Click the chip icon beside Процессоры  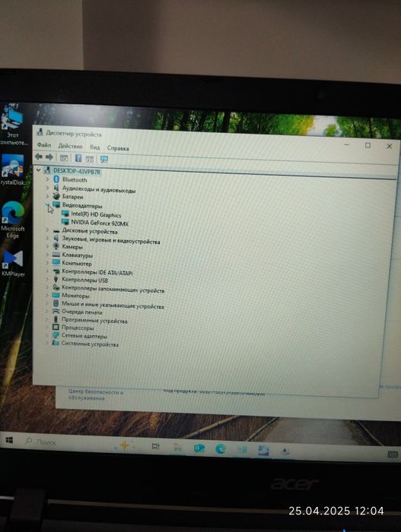56,327
